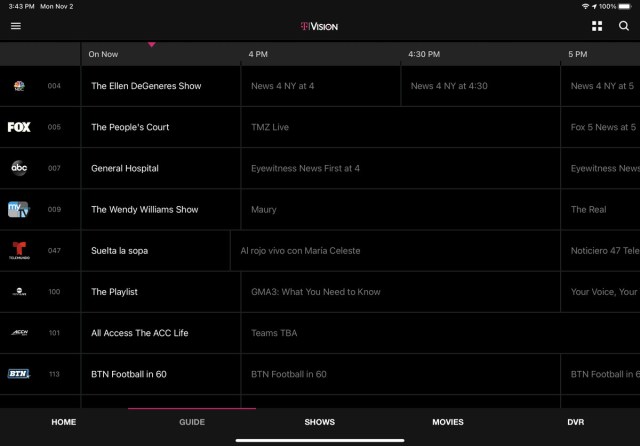Select the 5 PM time header
Image resolution: width=640 pixels, height=446 pixels.
pyautogui.click(x=578, y=54)
